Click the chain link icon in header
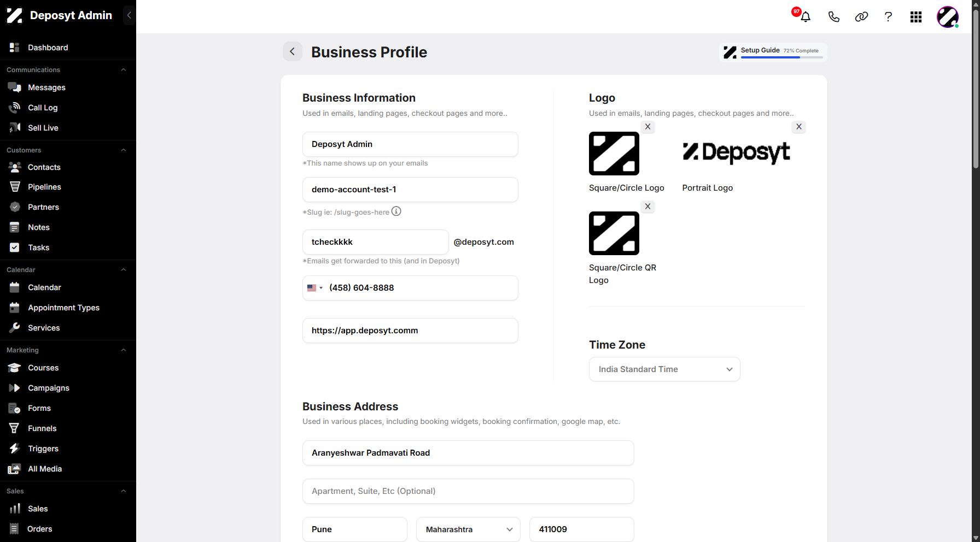The height and width of the screenshot is (542, 980). tap(861, 16)
